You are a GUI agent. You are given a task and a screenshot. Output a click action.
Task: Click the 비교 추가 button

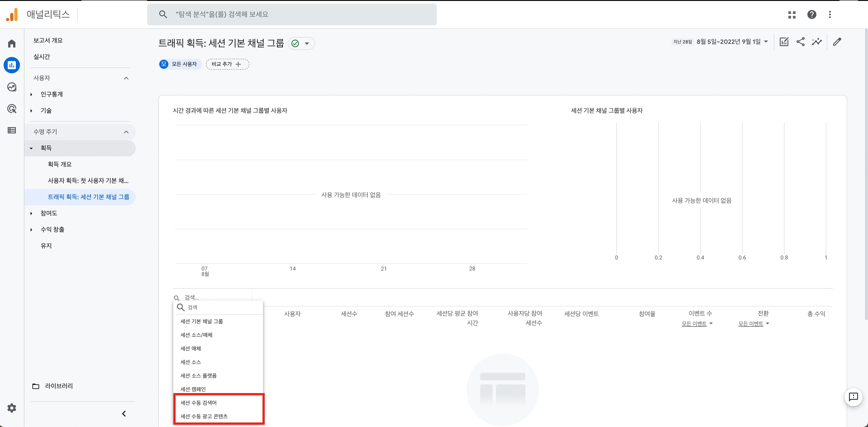(227, 64)
